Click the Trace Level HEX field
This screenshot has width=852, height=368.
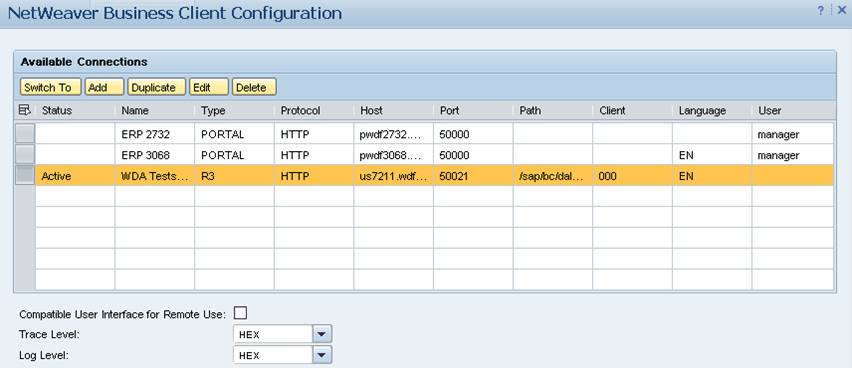pyautogui.click(x=273, y=334)
